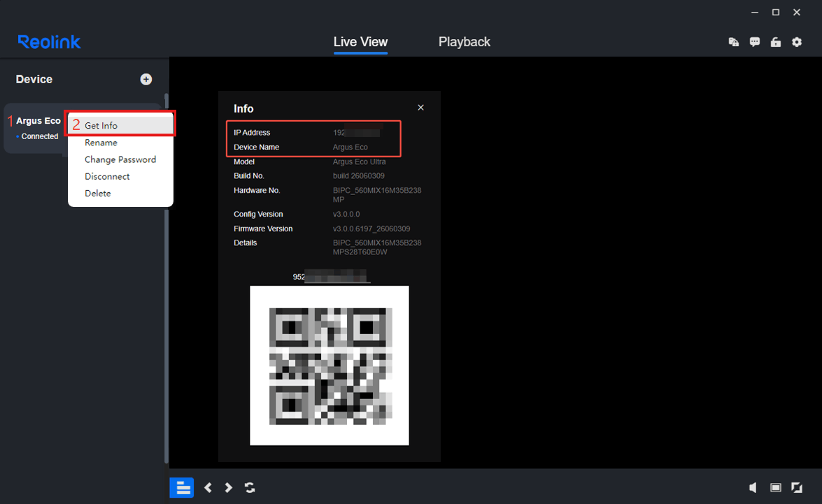The image size is (822, 504).
Task: Enter full screen with expand icon
Action: point(797,488)
